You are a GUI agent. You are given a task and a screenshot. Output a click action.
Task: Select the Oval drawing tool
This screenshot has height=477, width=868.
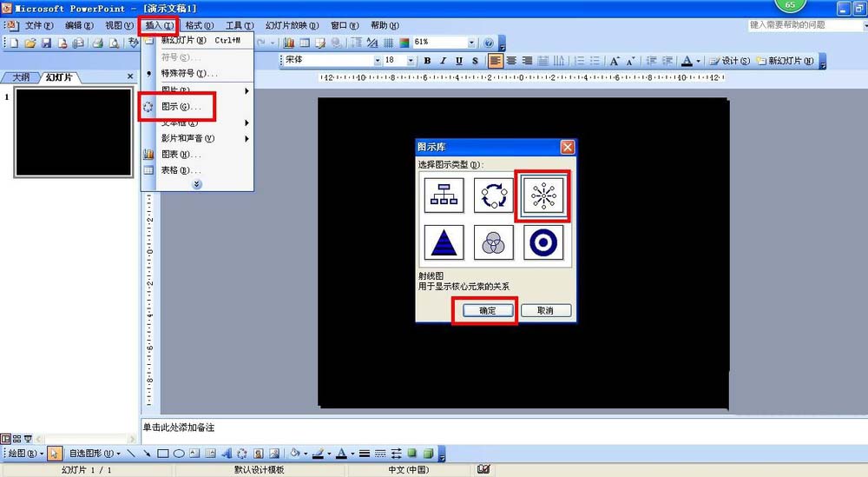click(179, 454)
